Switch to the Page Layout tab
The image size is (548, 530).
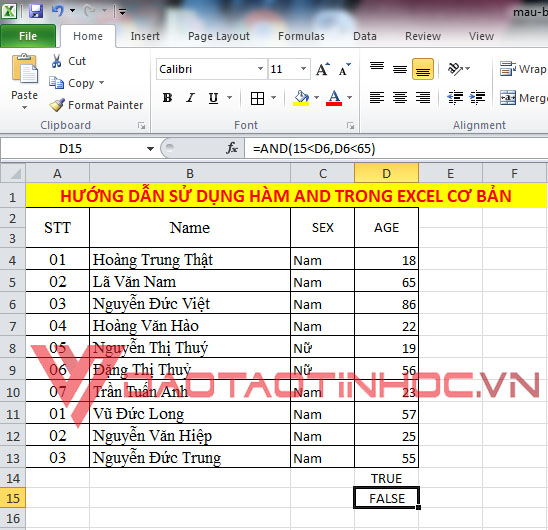[219, 36]
